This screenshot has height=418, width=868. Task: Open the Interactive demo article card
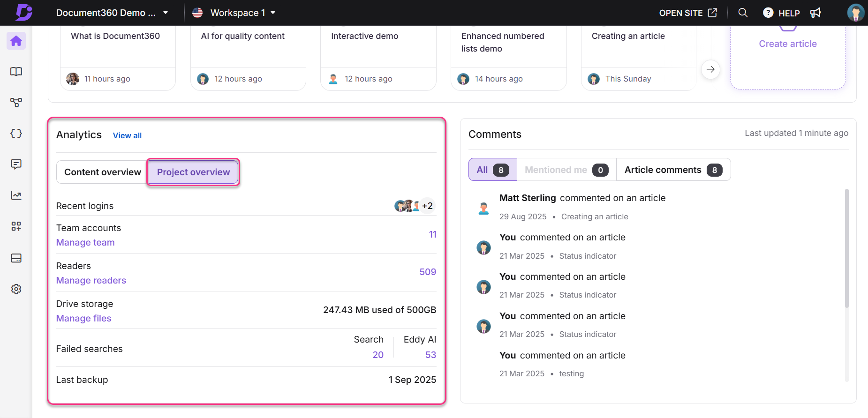pyautogui.click(x=378, y=58)
